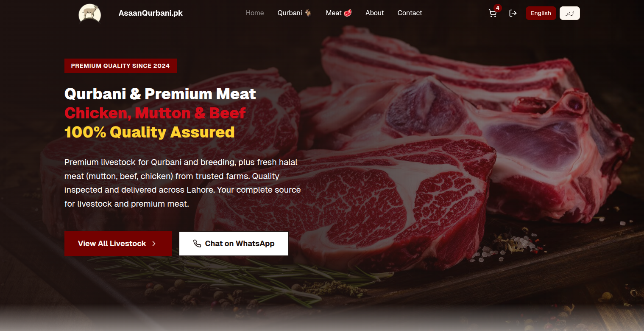Image resolution: width=644 pixels, height=331 pixels.
Task: Click the Chat on WhatsApp button
Action: click(x=234, y=244)
